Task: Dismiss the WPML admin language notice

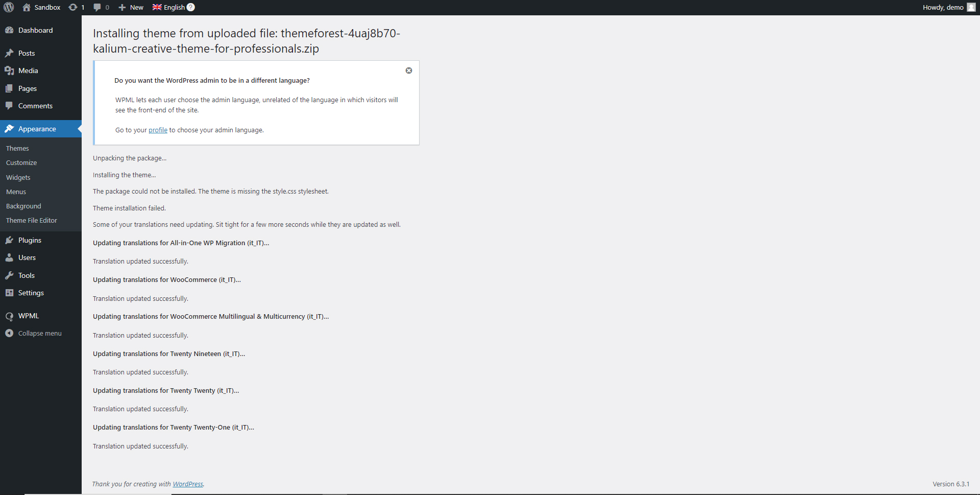Action: click(409, 70)
